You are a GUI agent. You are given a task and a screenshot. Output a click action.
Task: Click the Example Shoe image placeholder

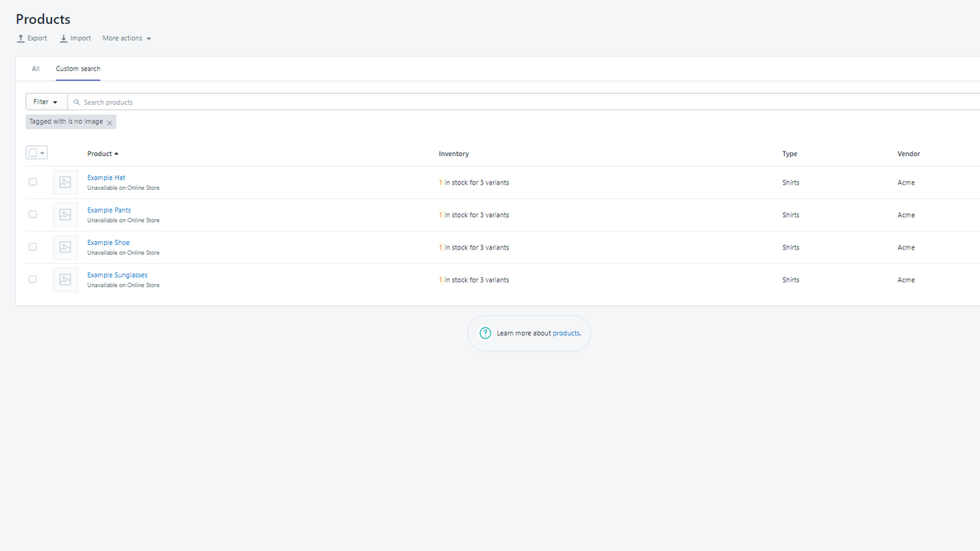click(65, 247)
